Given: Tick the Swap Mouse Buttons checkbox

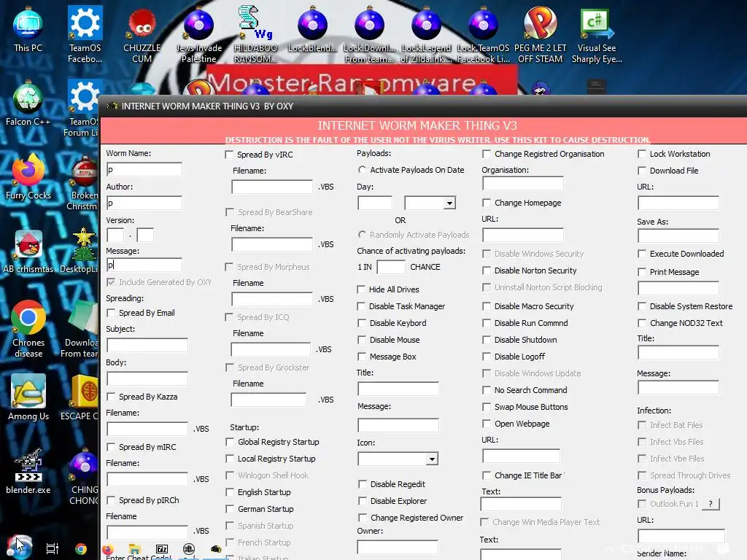Looking at the screenshot, I should pyautogui.click(x=487, y=407).
